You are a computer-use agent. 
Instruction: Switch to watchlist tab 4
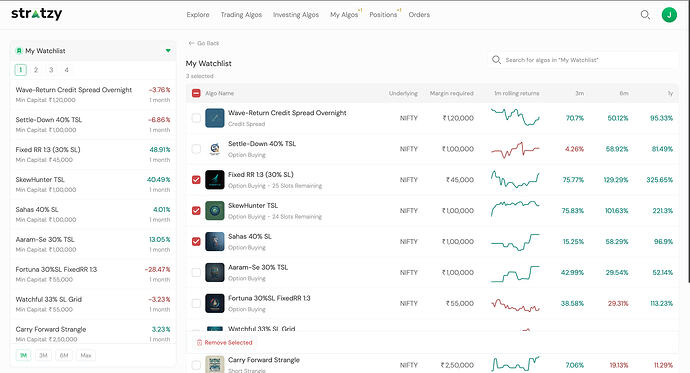coord(66,69)
